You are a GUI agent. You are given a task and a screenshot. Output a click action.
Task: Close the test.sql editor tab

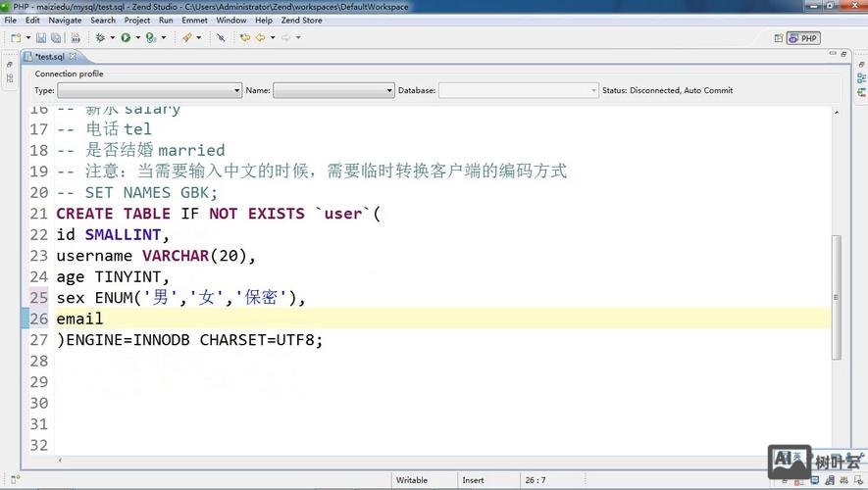point(74,57)
